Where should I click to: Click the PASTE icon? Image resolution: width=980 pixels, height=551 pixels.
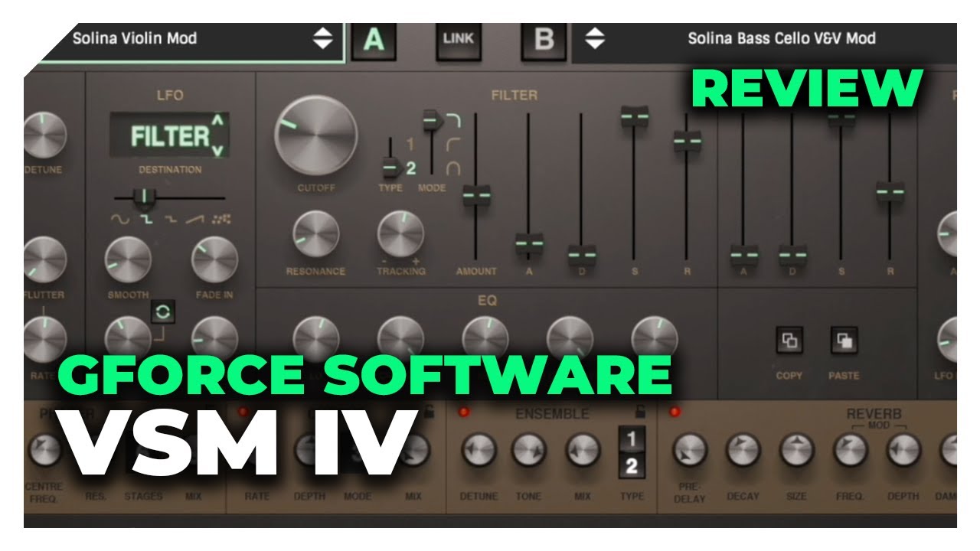click(x=844, y=341)
